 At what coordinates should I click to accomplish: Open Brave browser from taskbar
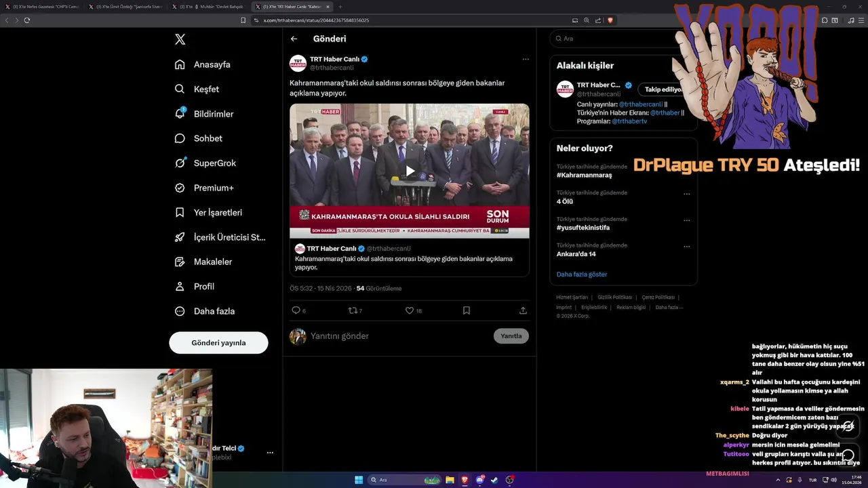coord(465,480)
